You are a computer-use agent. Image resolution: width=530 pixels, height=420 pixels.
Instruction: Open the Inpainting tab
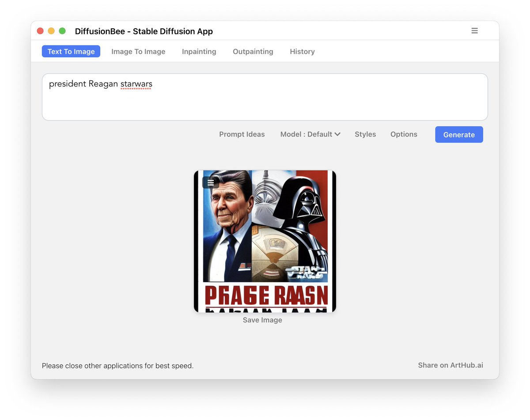[x=199, y=51]
